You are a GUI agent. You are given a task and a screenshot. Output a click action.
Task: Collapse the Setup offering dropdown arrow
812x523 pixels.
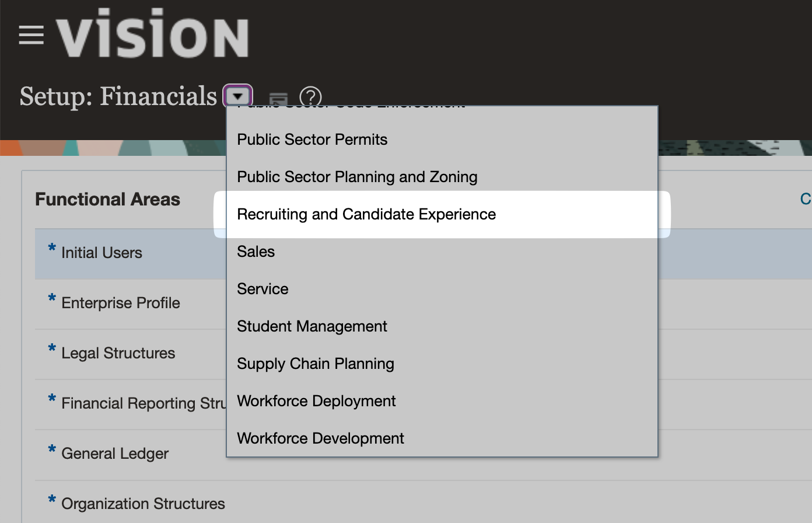click(x=238, y=96)
